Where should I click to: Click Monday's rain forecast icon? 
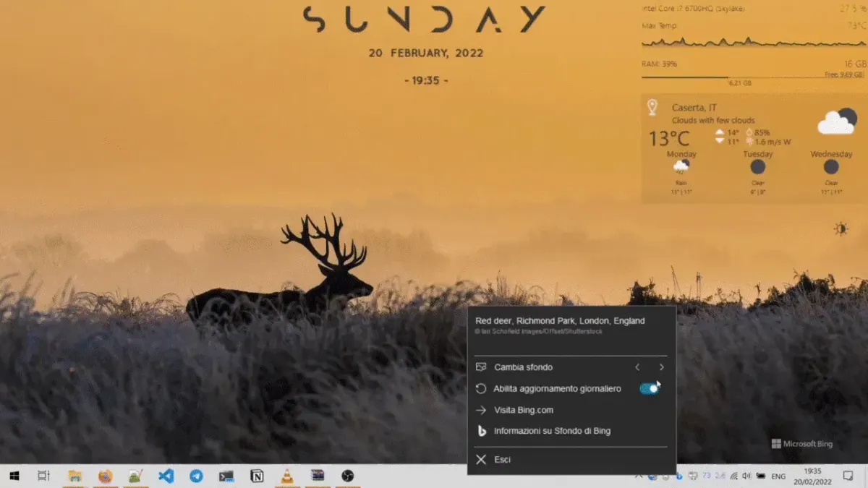pyautogui.click(x=681, y=167)
